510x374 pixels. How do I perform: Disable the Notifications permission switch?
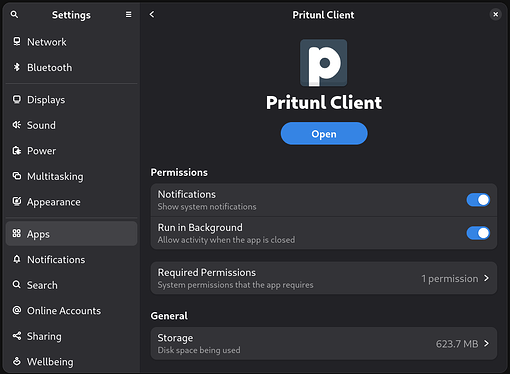click(x=478, y=200)
